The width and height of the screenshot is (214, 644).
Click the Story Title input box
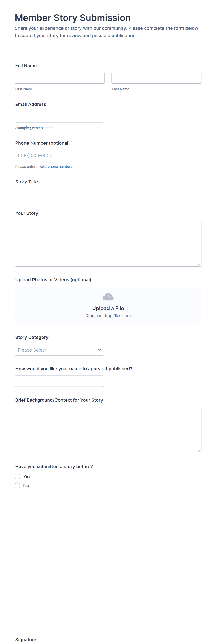[59, 194]
